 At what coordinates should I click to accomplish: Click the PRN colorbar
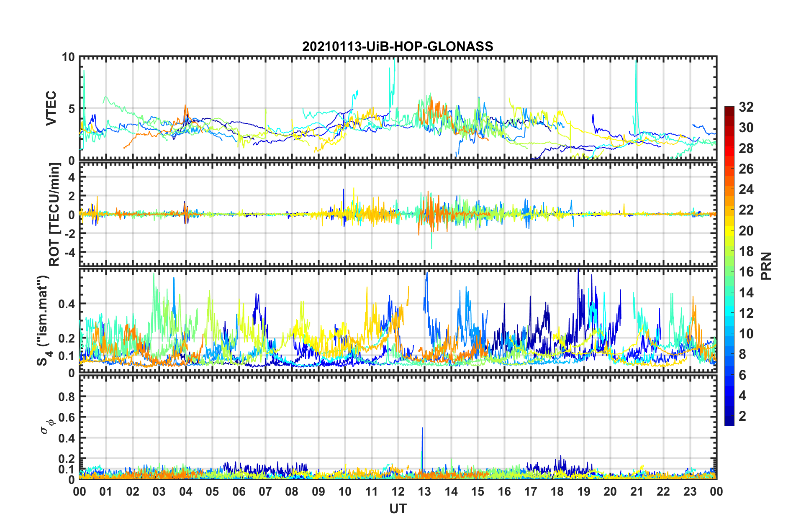(x=729, y=266)
